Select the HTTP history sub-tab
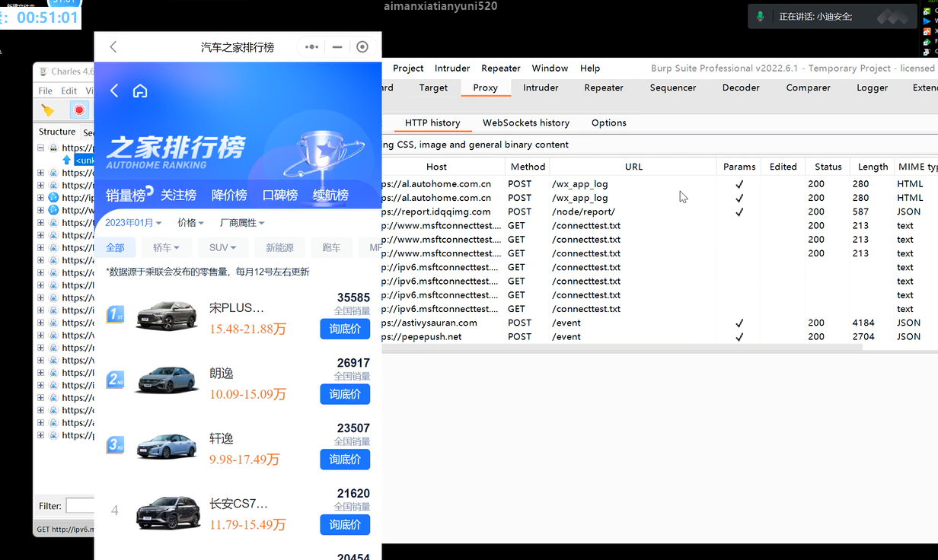The height and width of the screenshot is (560, 938). (x=432, y=123)
